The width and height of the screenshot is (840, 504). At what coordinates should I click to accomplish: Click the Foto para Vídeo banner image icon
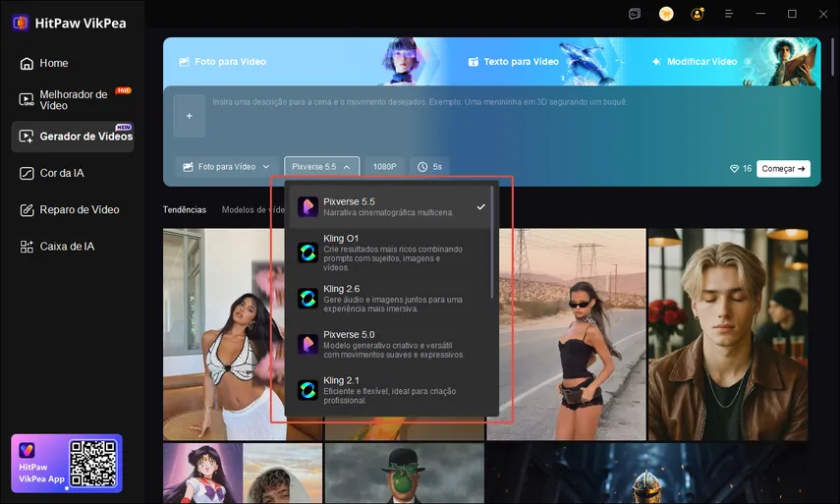coord(184,62)
